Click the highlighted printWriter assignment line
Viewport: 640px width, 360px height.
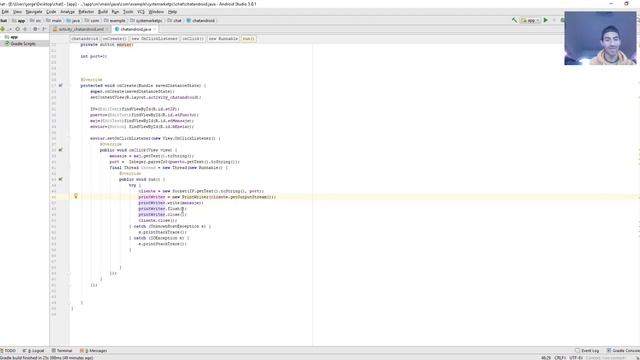click(207, 197)
